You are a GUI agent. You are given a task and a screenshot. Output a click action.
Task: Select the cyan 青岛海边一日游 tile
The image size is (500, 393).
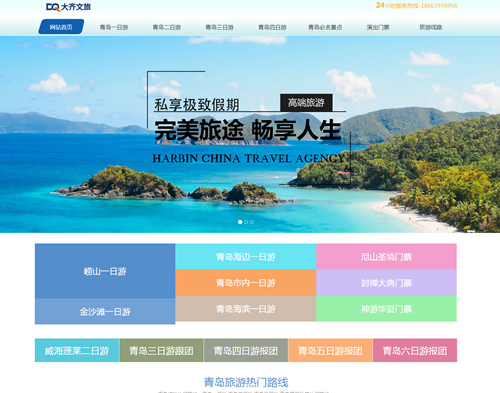pyautogui.click(x=246, y=257)
